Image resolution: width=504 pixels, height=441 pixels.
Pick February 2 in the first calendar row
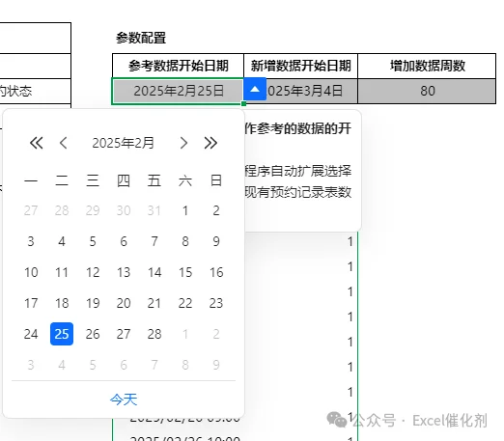(x=216, y=210)
